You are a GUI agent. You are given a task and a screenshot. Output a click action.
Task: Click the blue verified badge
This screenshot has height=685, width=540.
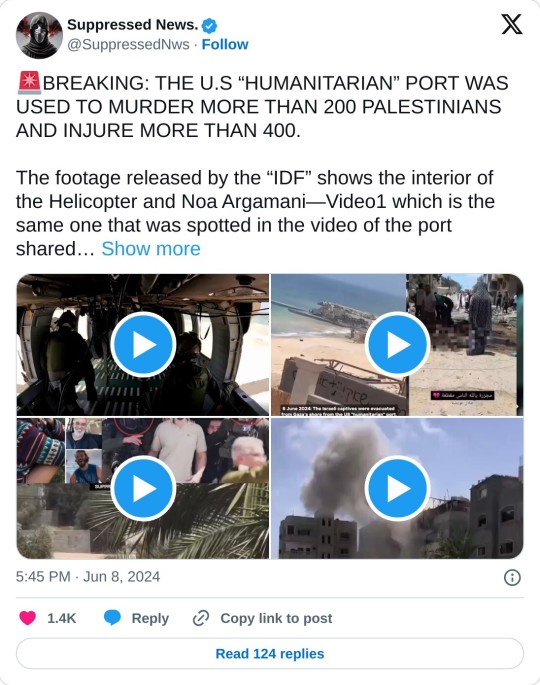(x=210, y=26)
